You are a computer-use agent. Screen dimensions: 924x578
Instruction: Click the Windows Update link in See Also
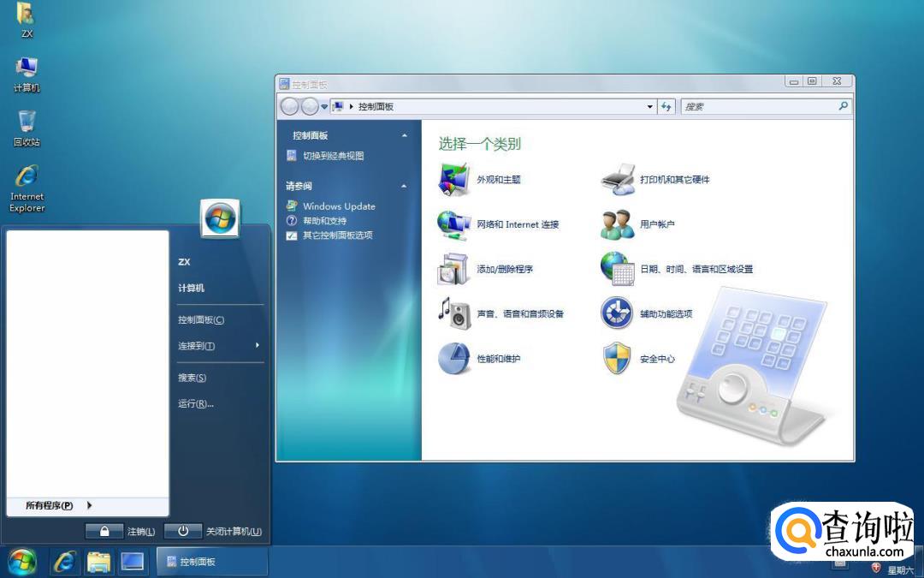click(339, 206)
